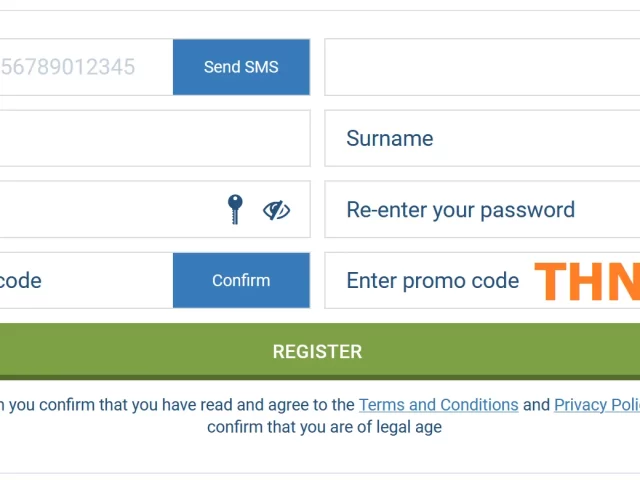Focus the password field containing the key icon

[x=155, y=209]
